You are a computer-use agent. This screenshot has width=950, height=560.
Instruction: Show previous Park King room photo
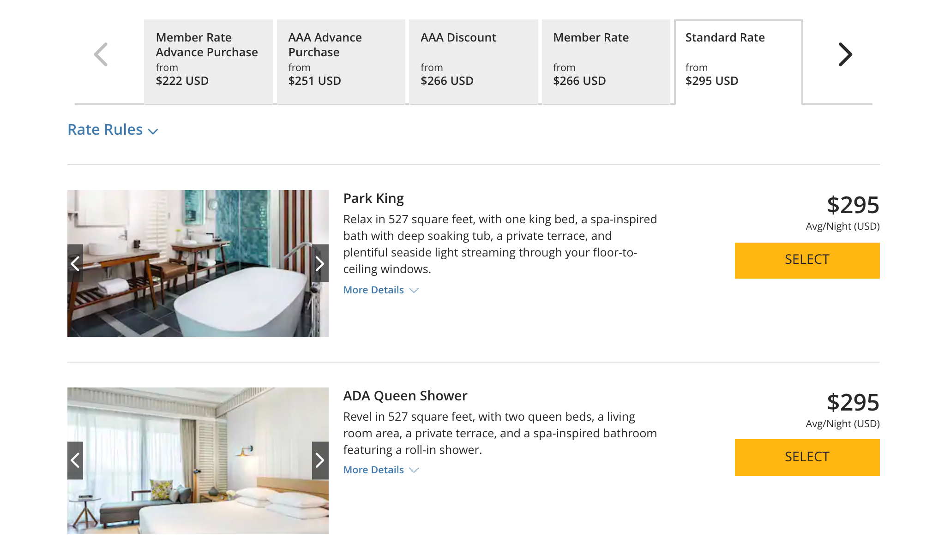[75, 263]
